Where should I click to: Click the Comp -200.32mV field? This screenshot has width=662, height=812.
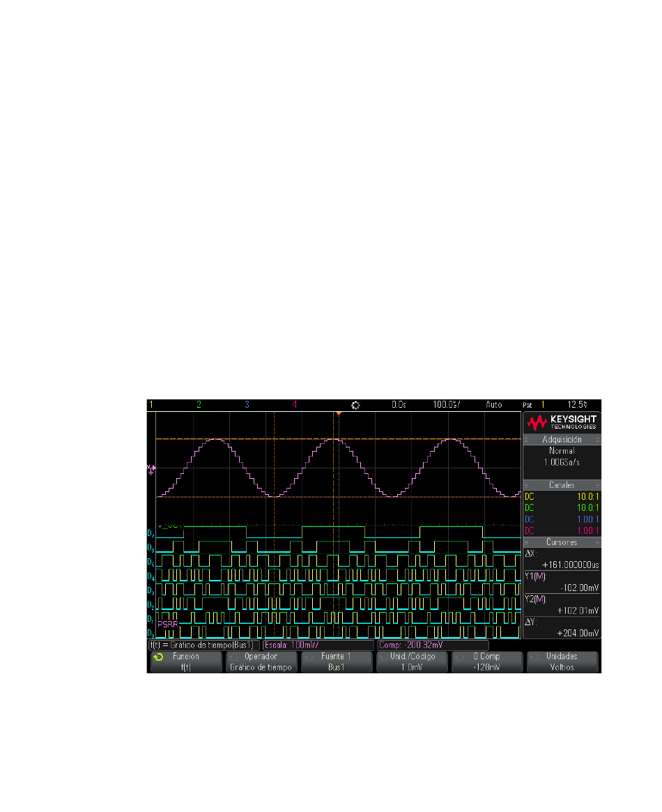pyautogui.click(x=433, y=645)
